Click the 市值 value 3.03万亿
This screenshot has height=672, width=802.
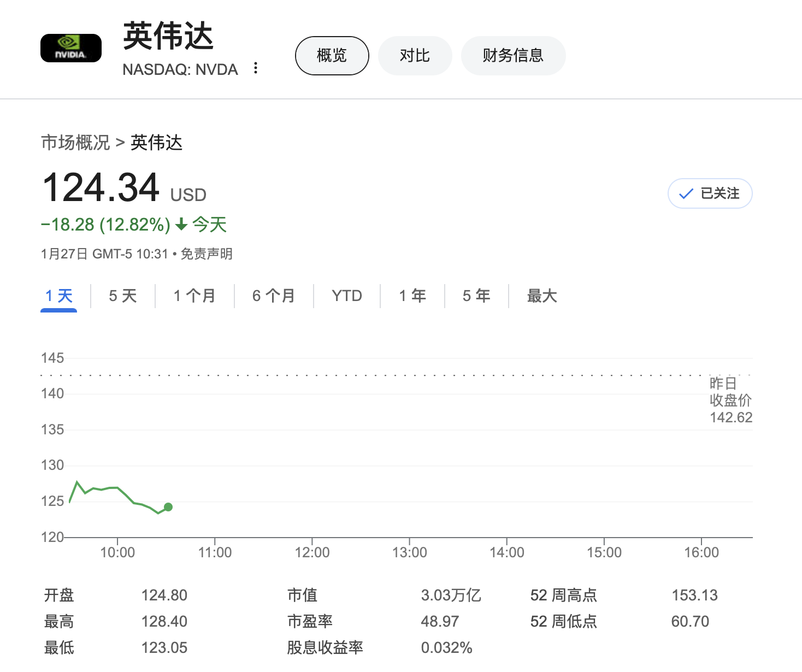pyautogui.click(x=451, y=595)
